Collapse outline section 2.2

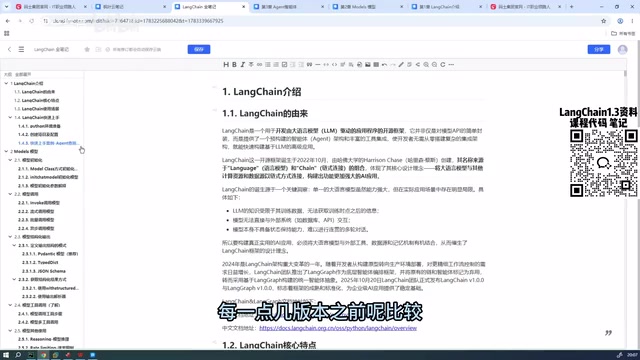[x=10, y=194]
